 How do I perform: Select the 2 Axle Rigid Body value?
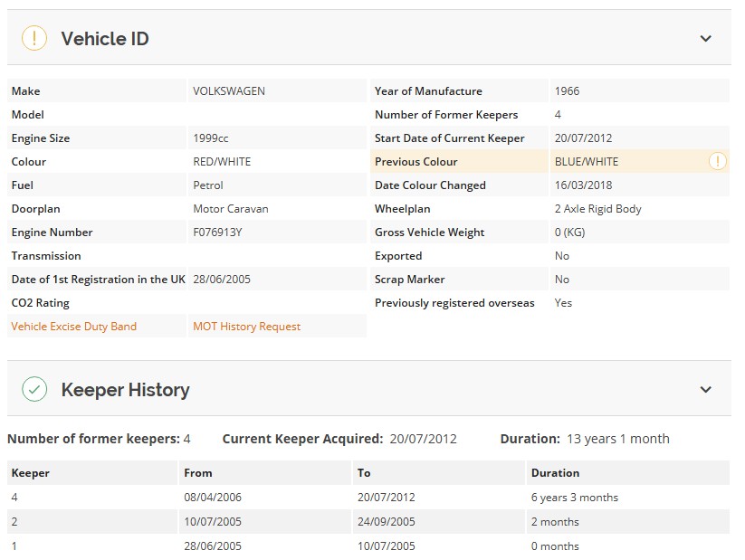pyautogui.click(x=598, y=209)
